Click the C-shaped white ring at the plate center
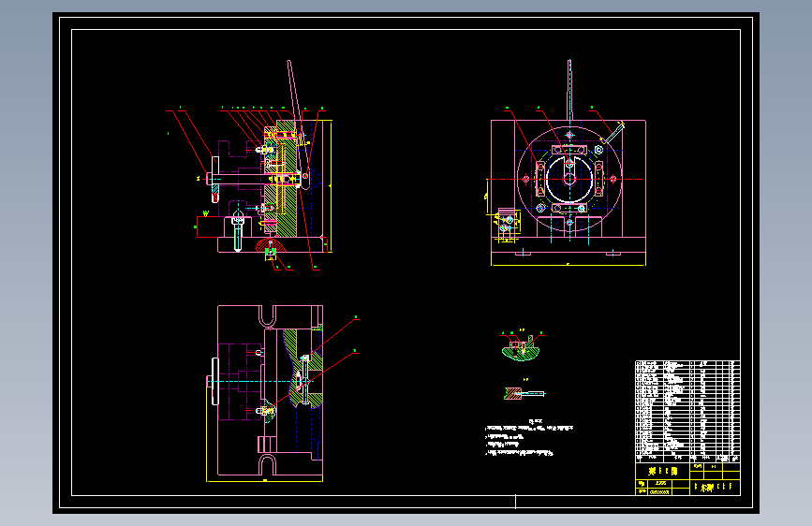The width and height of the screenshot is (812, 526). (x=569, y=179)
